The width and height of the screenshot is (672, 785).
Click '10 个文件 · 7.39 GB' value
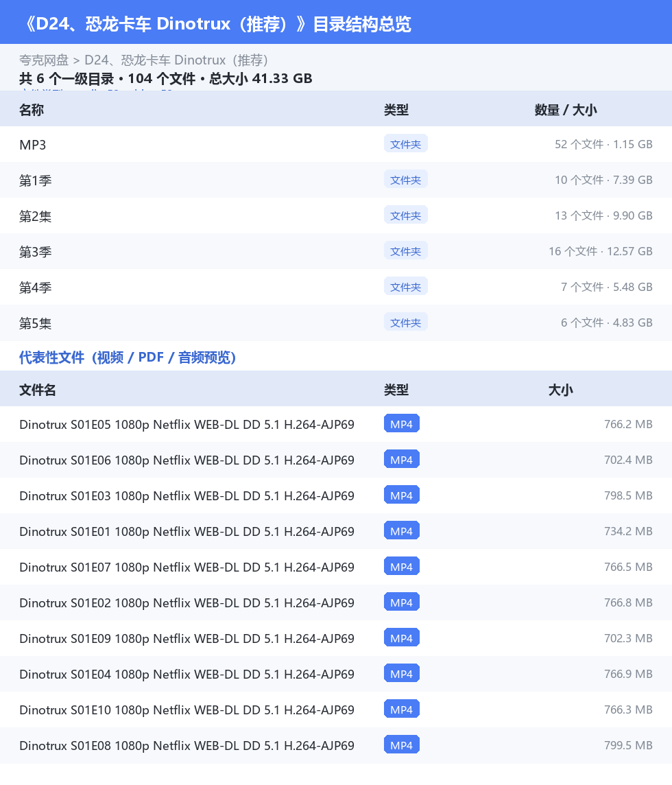pyautogui.click(x=603, y=180)
